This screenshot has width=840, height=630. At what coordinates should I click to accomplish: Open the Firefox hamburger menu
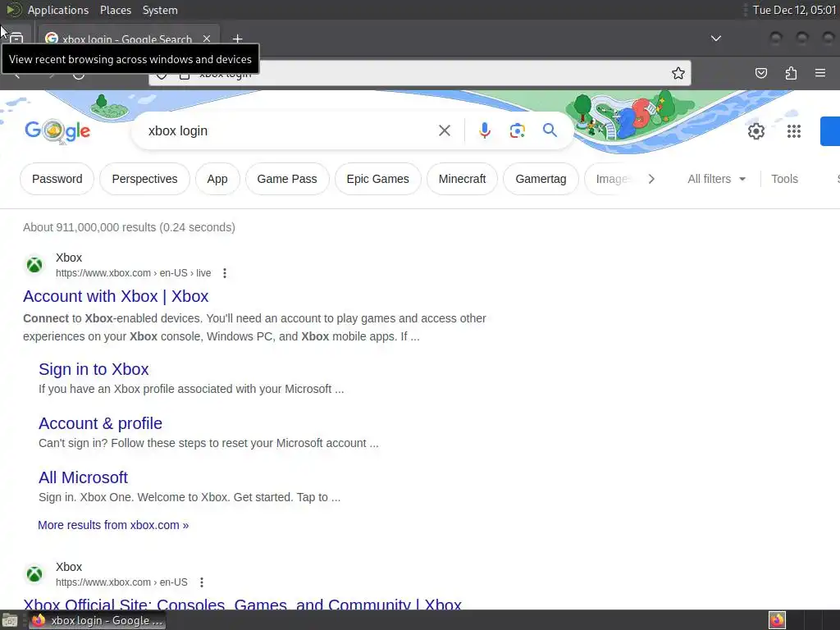tap(820, 73)
